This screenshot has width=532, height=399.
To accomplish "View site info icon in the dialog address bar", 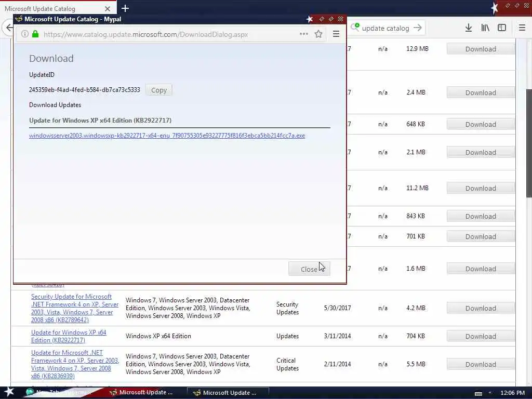I will [25, 34].
